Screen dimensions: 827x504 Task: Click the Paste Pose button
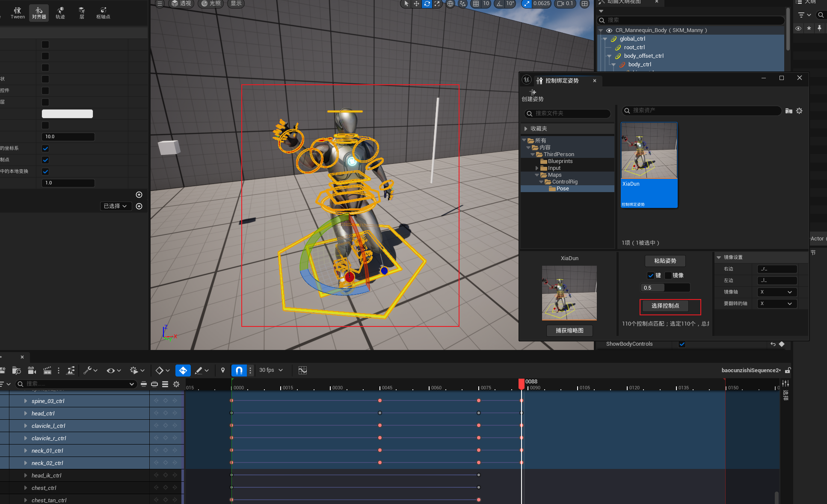tap(665, 261)
